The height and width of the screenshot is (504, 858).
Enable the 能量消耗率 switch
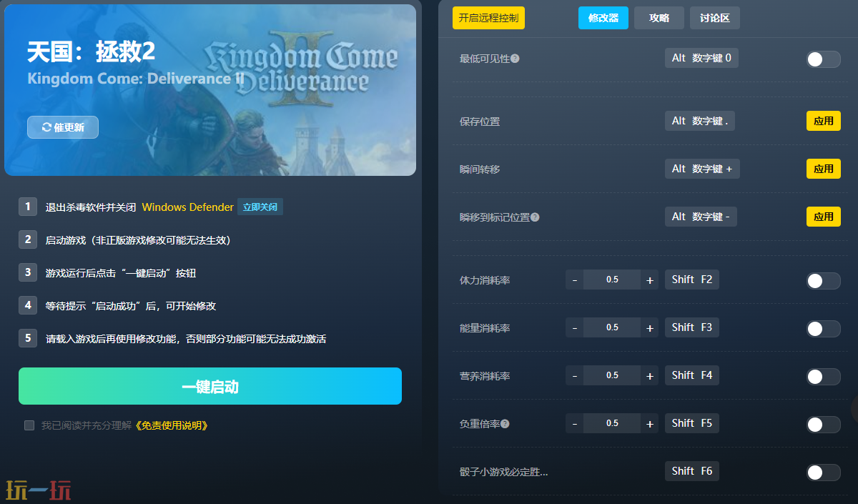pyautogui.click(x=823, y=329)
